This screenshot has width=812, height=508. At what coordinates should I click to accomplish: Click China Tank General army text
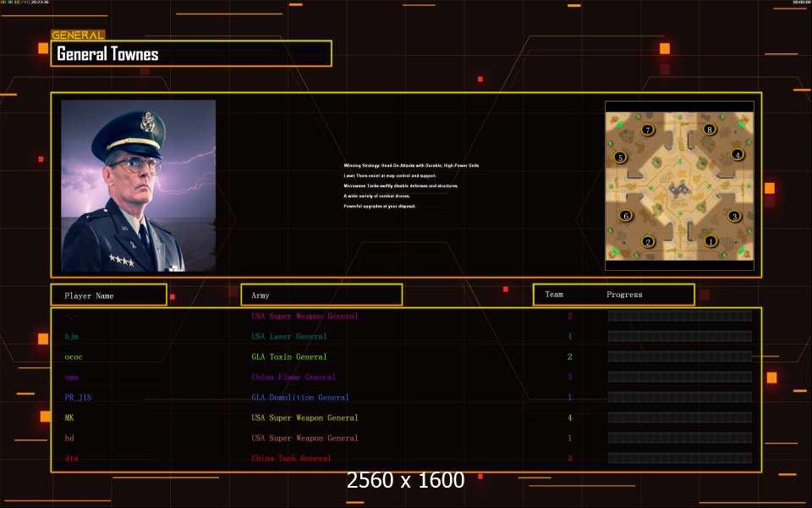click(x=291, y=458)
